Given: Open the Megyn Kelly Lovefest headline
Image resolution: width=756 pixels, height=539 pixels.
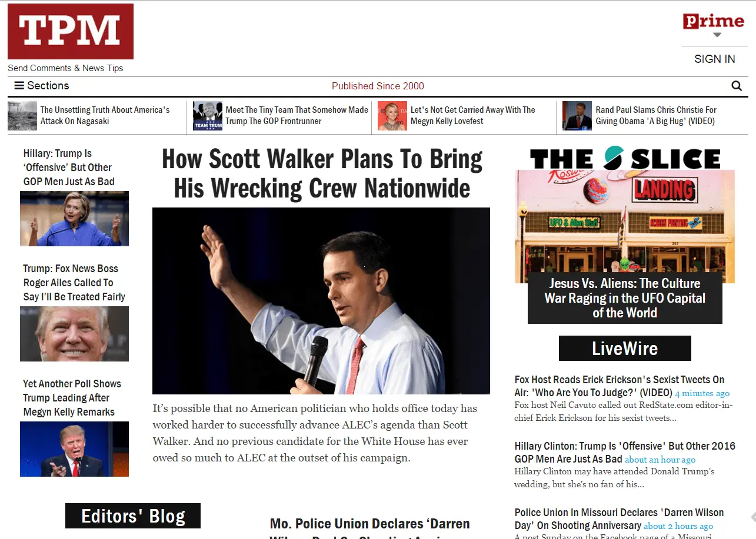Looking at the screenshot, I should 472,116.
